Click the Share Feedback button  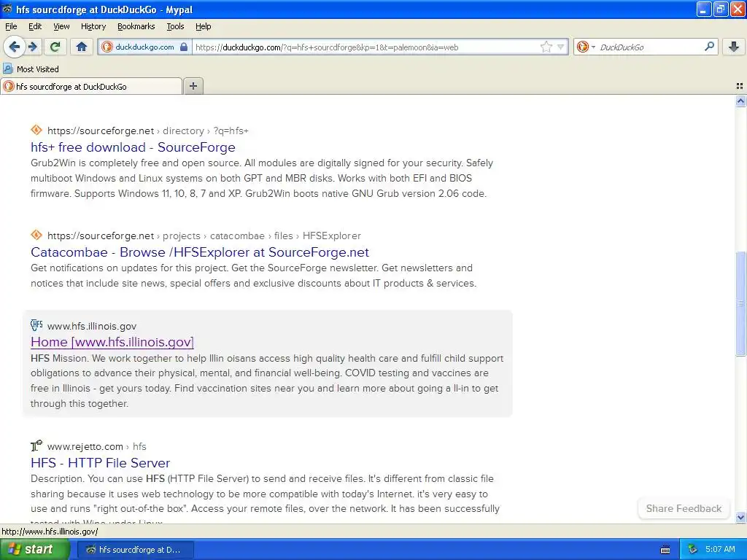pos(684,508)
